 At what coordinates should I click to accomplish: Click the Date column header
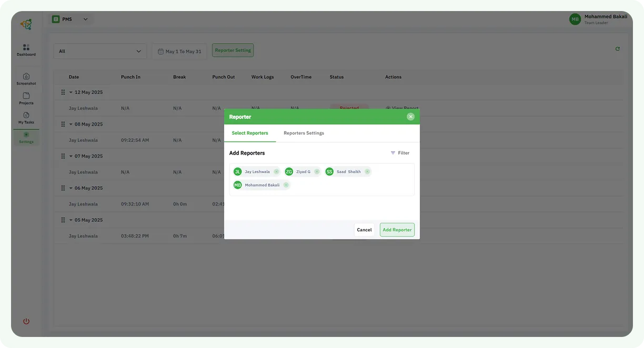coord(74,77)
